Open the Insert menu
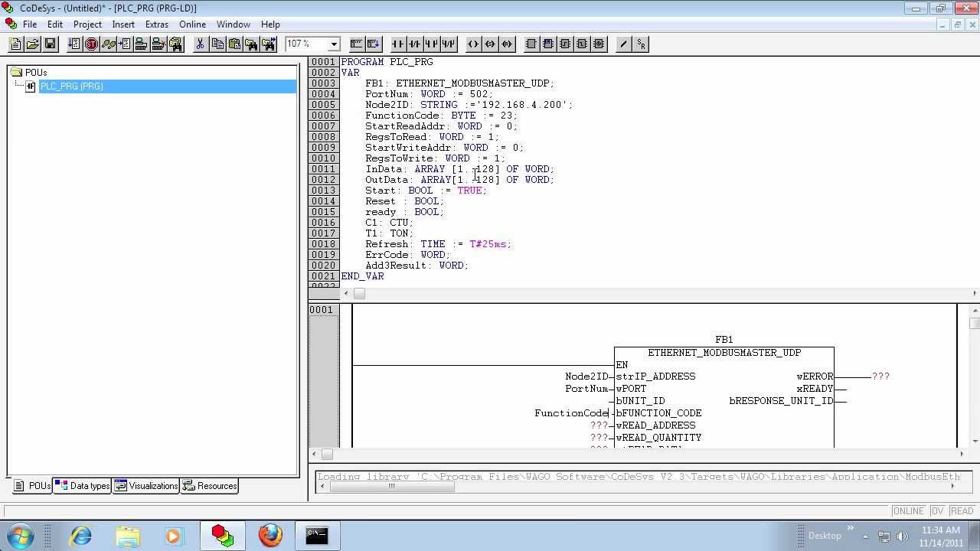The height and width of the screenshot is (551, 980). [123, 24]
